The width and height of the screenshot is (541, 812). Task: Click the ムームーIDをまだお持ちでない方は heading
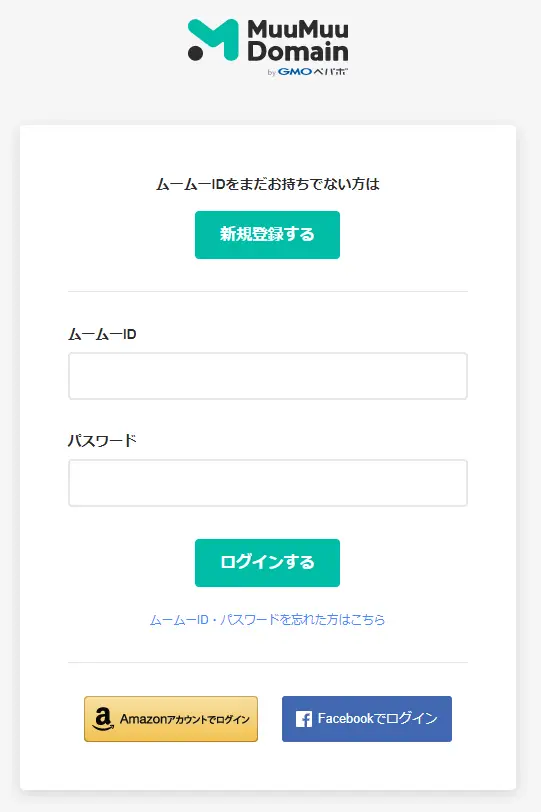click(x=268, y=184)
